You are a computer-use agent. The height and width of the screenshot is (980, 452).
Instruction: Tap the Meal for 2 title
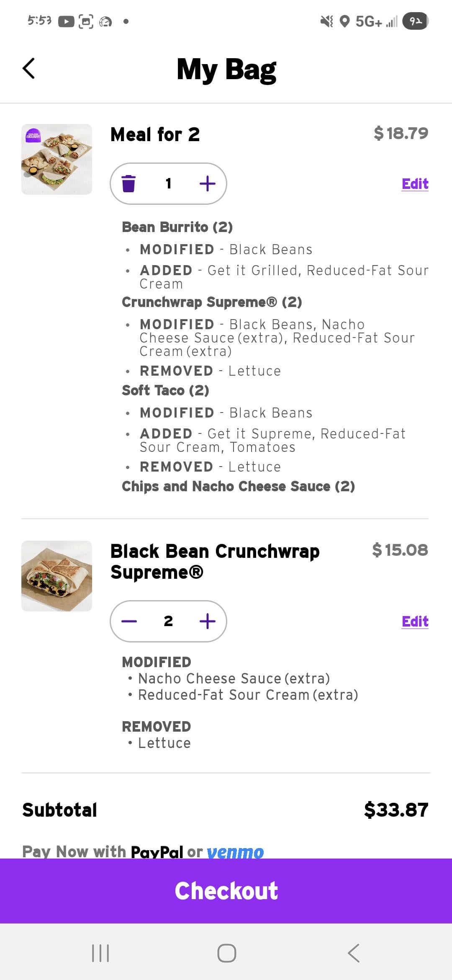click(155, 134)
